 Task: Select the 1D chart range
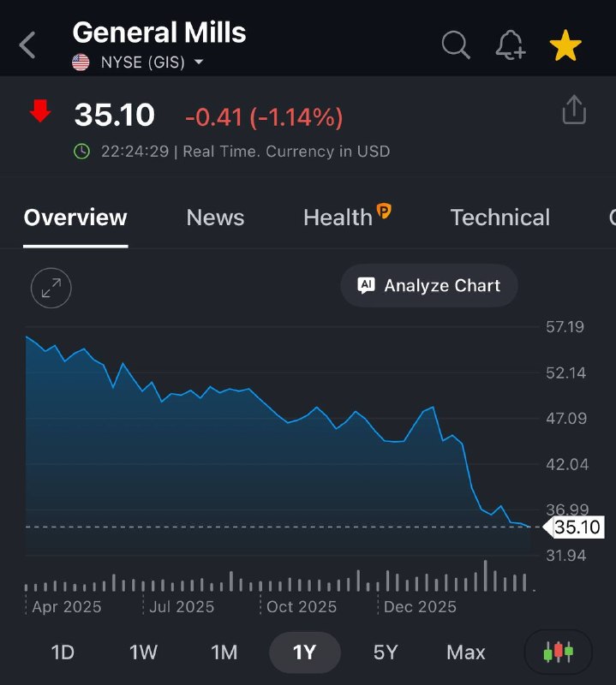63,652
